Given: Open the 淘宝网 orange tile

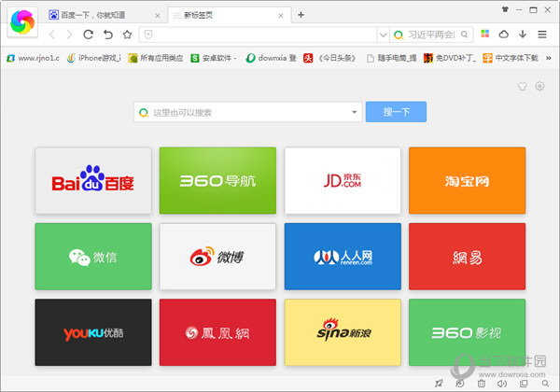Looking at the screenshot, I should pos(467,181).
